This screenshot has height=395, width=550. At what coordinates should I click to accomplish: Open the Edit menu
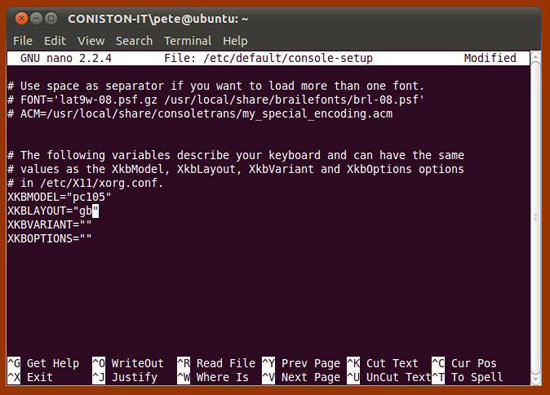(x=55, y=41)
